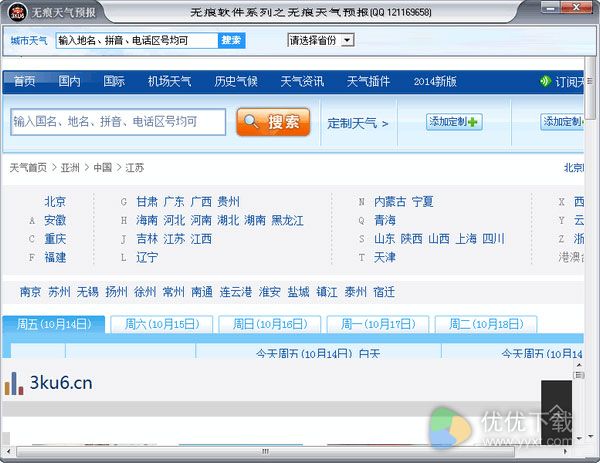Open 天气资讯 in the navigation bar
Image resolution: width=600 pixels, height=463 pixels.
coord(302,81)
